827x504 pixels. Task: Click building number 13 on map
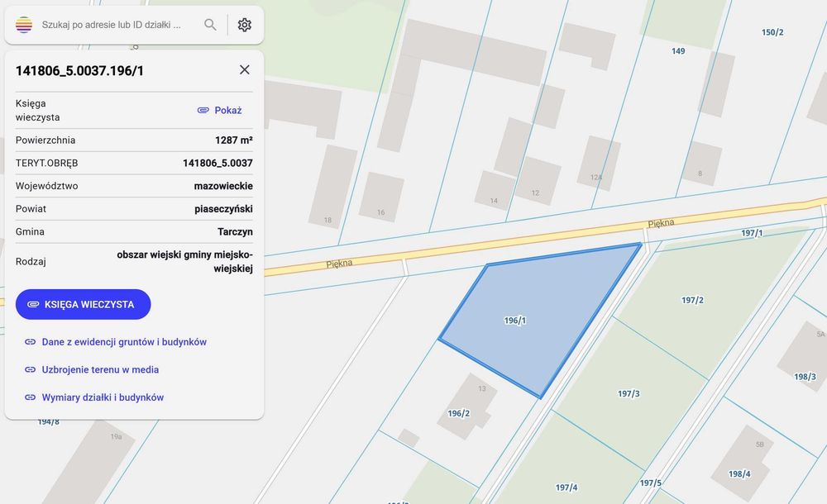481,388
